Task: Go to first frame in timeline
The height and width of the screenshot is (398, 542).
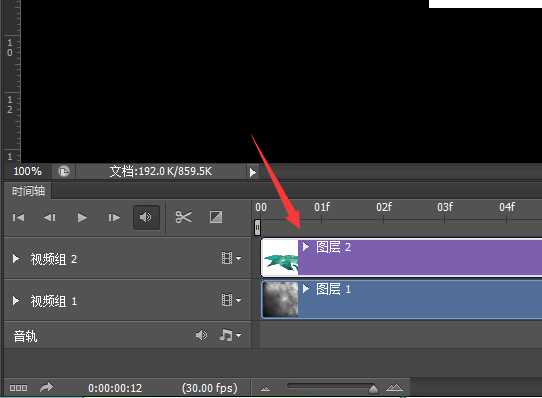Action: pyautogui.click(x=18, y=217)
